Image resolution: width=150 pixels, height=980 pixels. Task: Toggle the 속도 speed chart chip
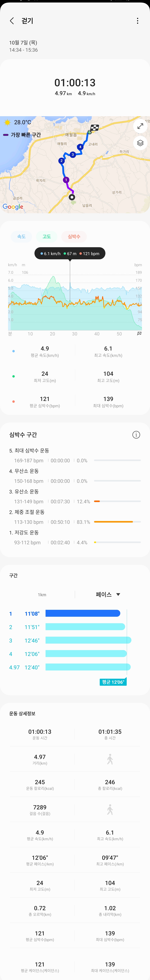[x=21, y=237]
